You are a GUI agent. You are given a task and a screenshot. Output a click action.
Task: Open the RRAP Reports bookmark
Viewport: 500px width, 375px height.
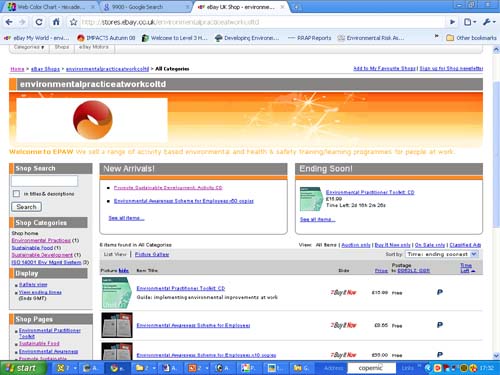click(x=310, y=38)
